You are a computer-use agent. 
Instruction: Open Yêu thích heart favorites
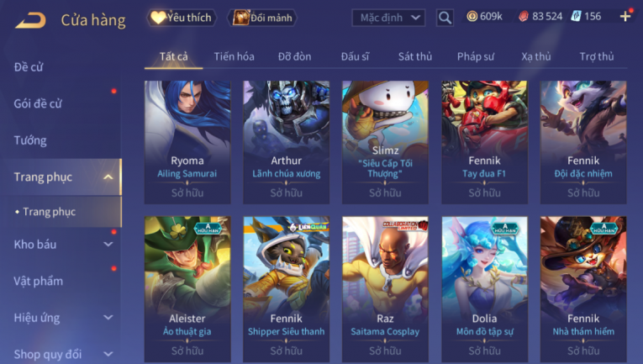(181, 18)
